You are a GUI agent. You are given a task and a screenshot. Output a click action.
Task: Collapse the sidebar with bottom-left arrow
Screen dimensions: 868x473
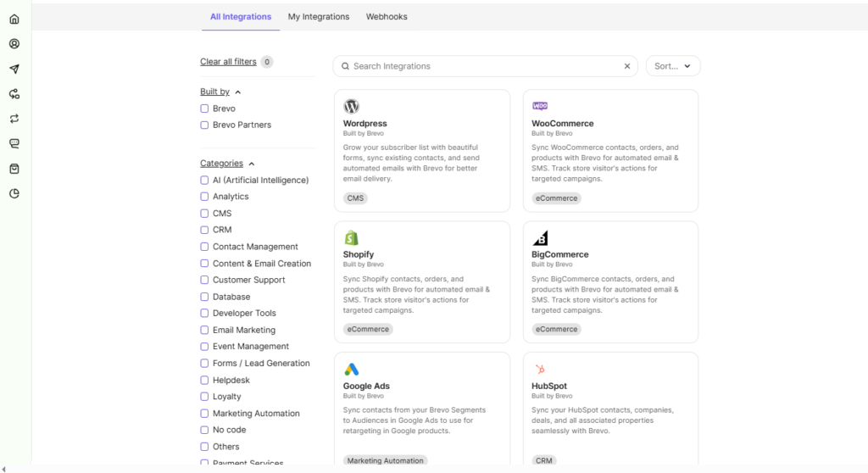4,469
